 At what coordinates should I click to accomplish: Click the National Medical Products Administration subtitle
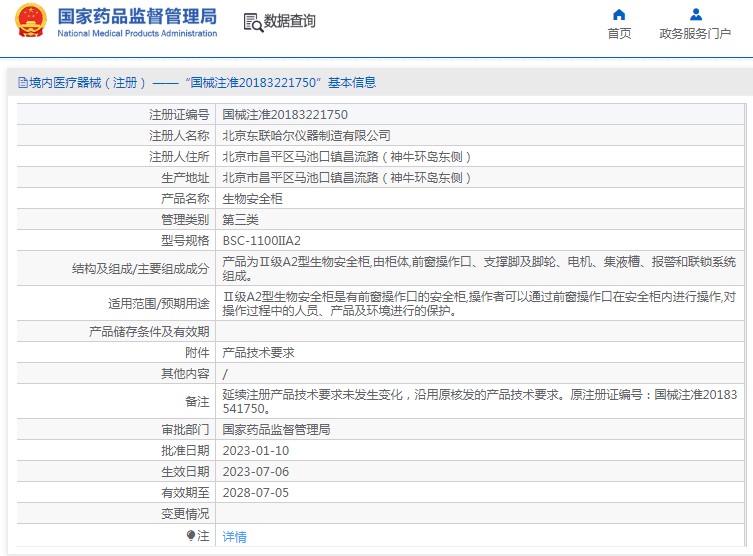coord(137,33)
